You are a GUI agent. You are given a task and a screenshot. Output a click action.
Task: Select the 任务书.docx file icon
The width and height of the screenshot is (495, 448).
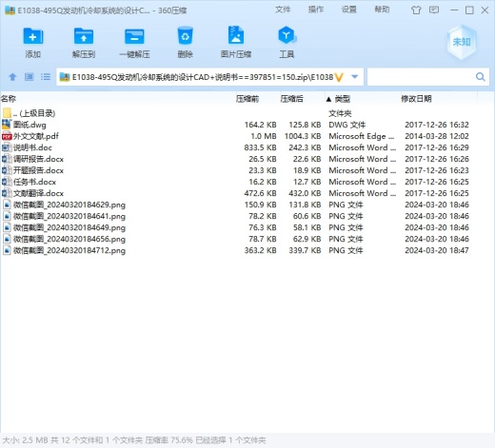pos(7,182)
